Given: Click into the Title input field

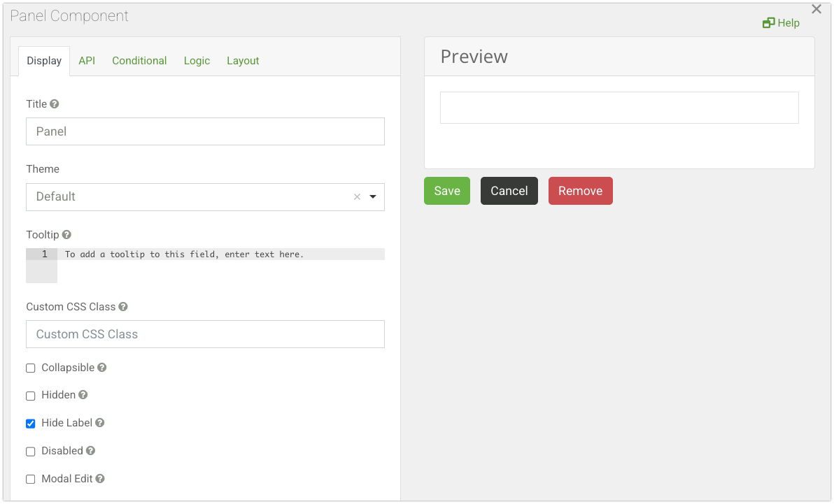Looking at the screenshot, I should [205, 131].
